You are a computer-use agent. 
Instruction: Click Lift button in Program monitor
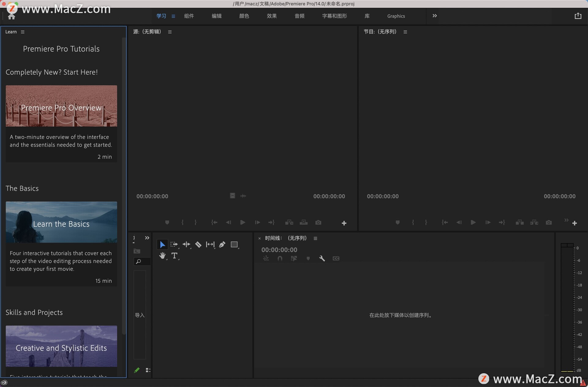[x=519, y=223]
